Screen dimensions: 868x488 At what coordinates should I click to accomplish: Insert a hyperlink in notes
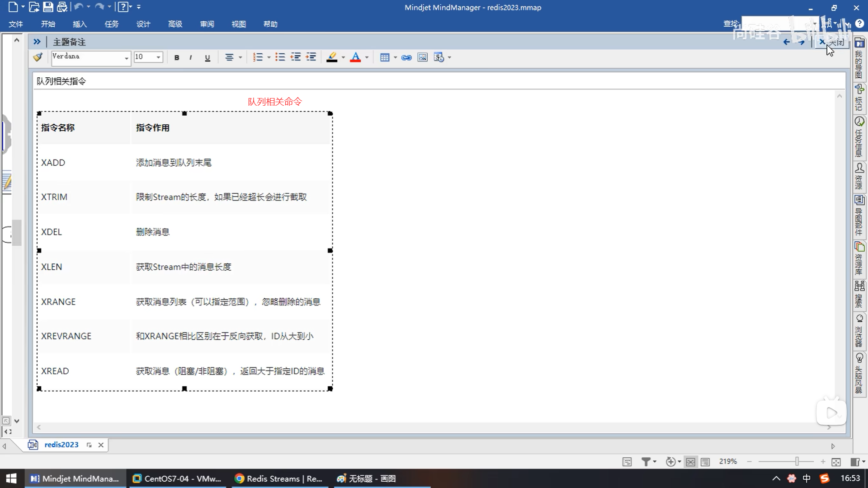(x=406, y=57)
